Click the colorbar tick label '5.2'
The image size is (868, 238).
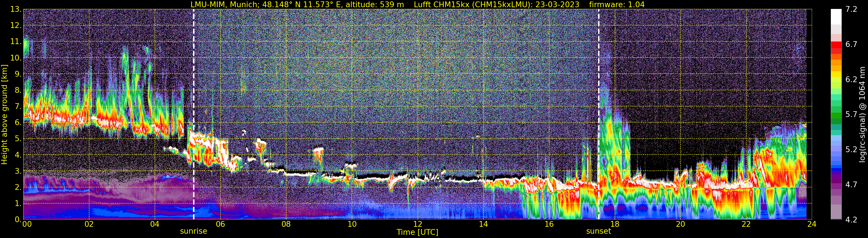pyautogui.click(x=851, y=150)
